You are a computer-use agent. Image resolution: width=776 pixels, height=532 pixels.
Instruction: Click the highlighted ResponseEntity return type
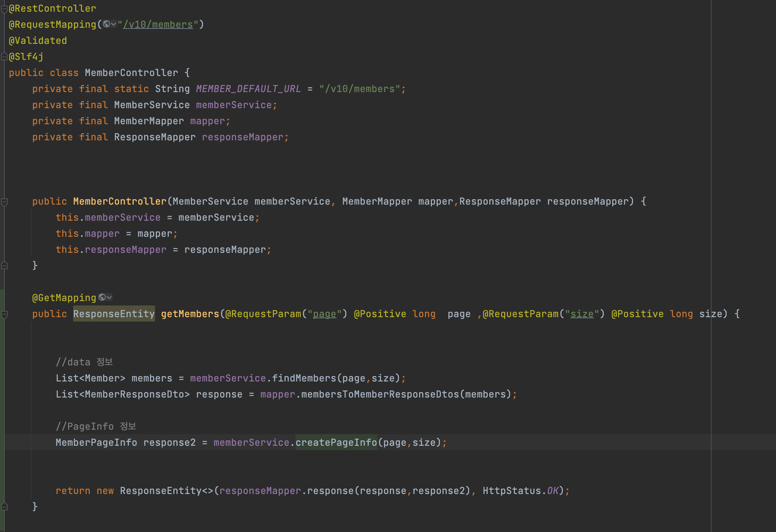[114, 314]
